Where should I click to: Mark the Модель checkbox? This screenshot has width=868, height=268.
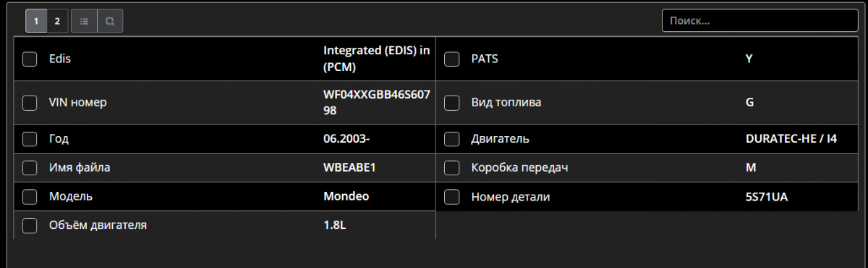pyautogui.click(x=30, y=196)
